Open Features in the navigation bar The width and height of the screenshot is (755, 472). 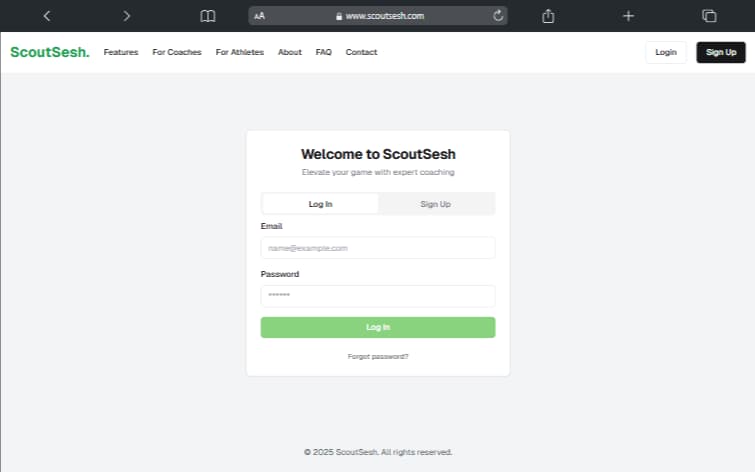(121, 52)
